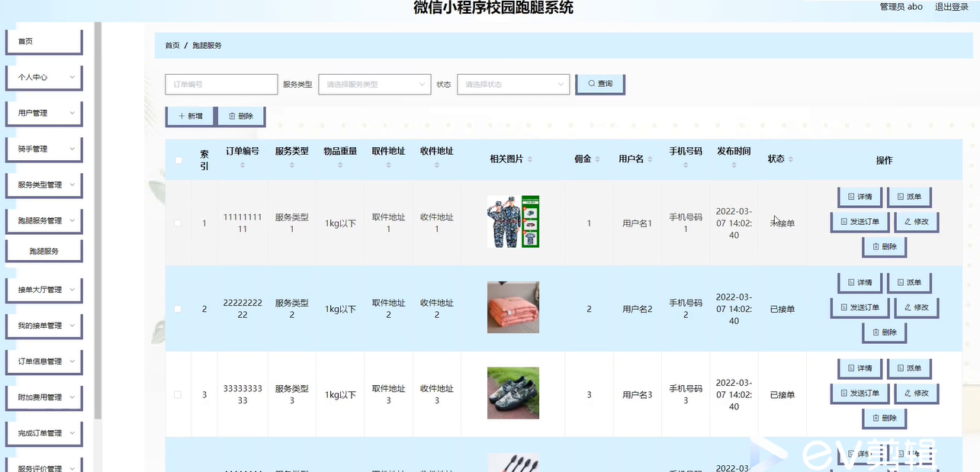Open the 服务类型 select dropdown
The width and height of the screenshot is (980, 472).
(375, 84)
